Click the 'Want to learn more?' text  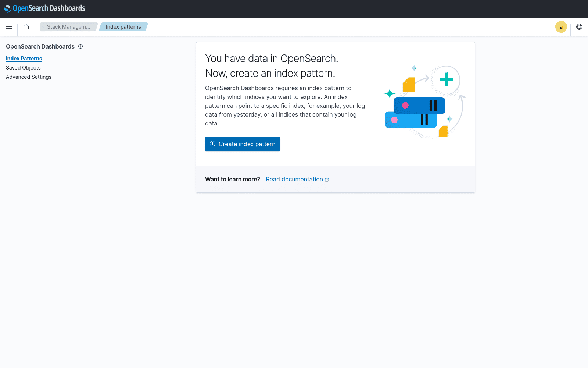click(232, 180)
